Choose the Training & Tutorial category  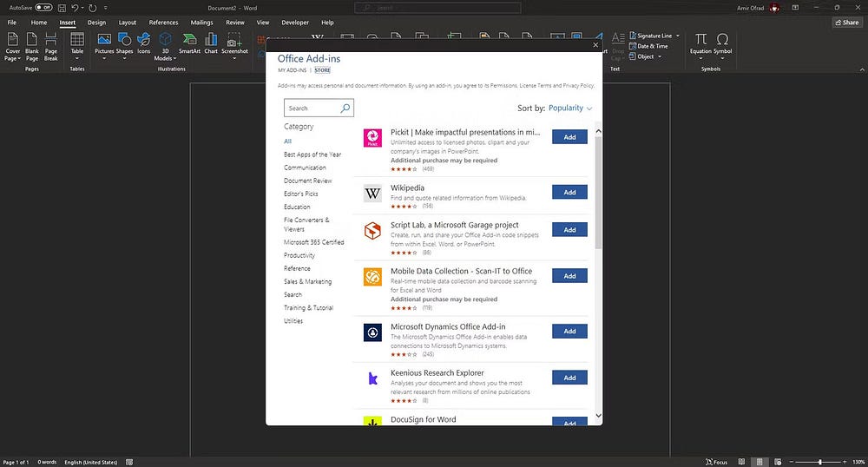308,307
